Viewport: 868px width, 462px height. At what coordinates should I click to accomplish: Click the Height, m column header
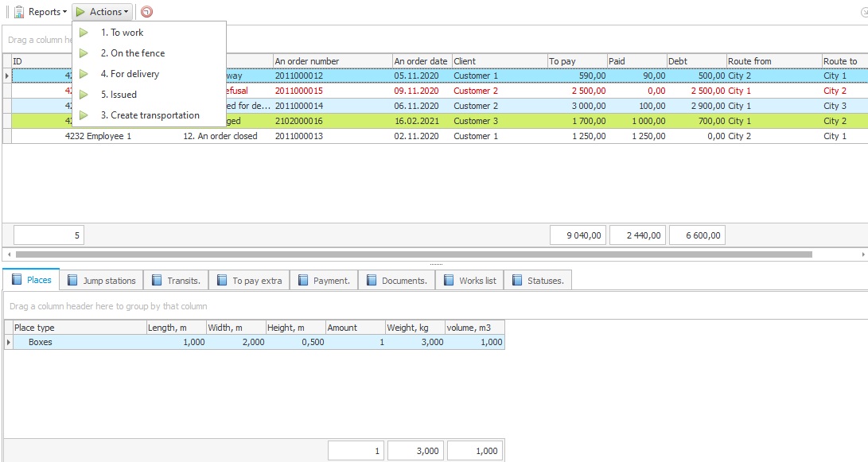click(x=296, y=328)
